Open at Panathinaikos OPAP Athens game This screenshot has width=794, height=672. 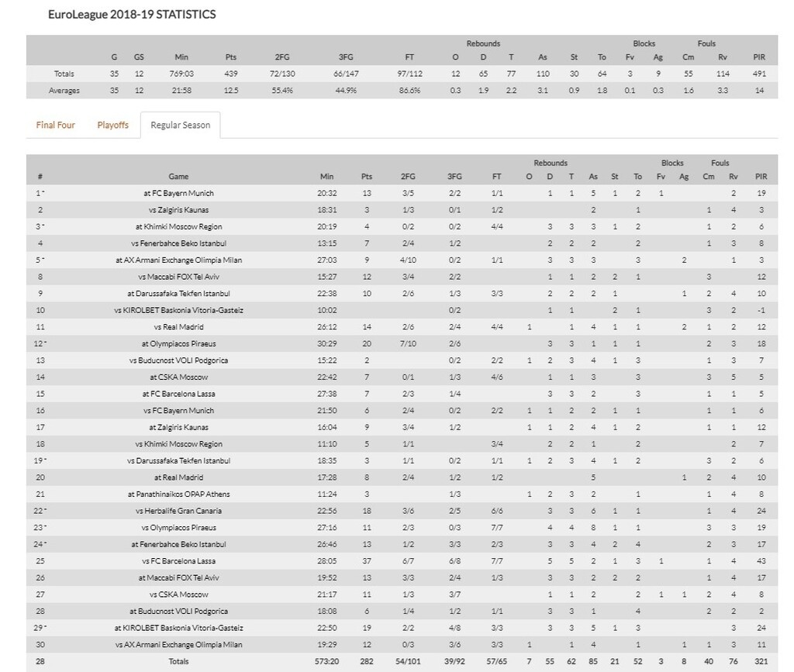[179, 494]
